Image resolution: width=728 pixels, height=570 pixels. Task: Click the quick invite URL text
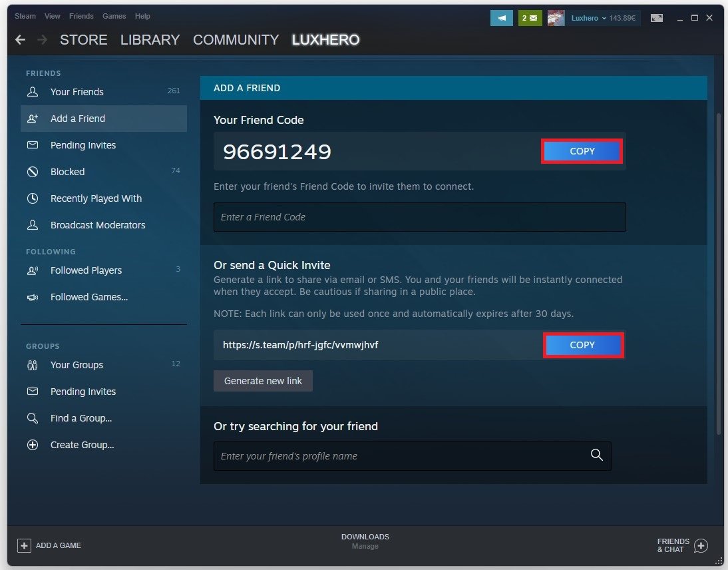tap(300, 345)
